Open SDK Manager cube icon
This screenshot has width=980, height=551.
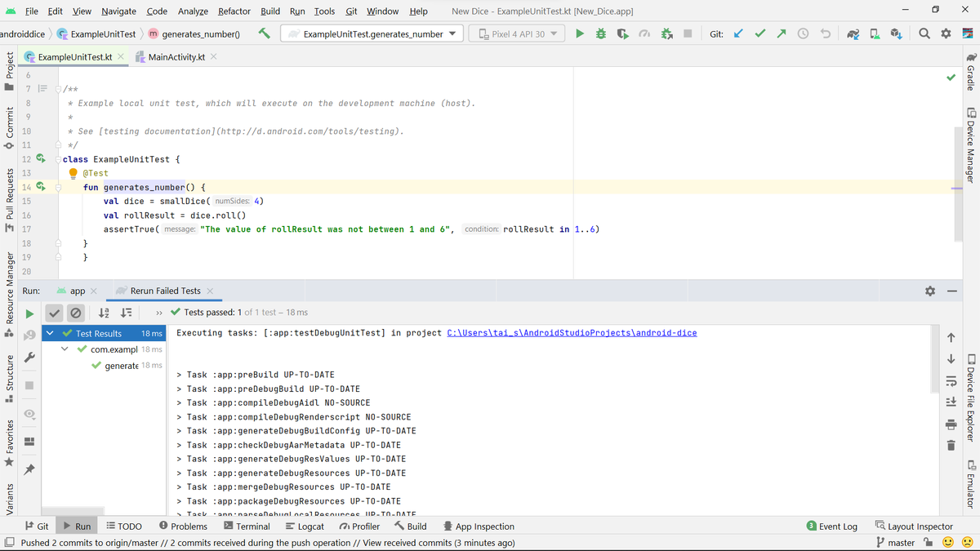(x=897, y=33)
